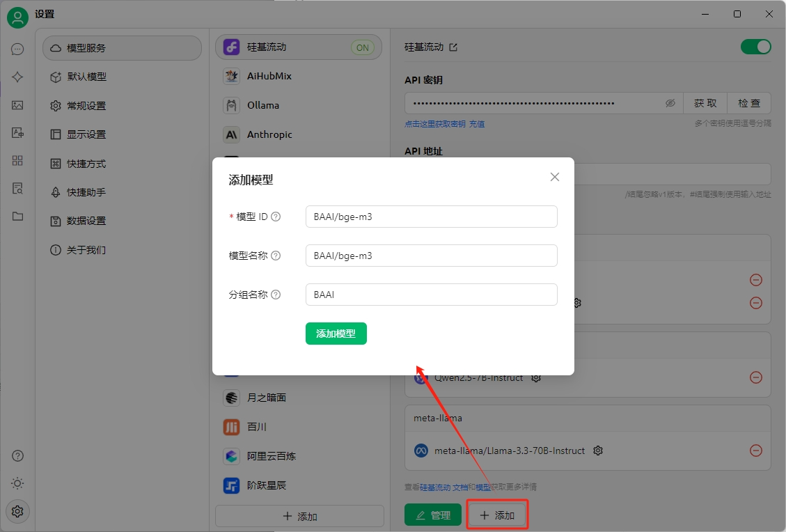Image resolution: width=786 pixels, height=532 pixels.
Task: Click the 模型 ID help icon
Action: [x=276, y=217]
